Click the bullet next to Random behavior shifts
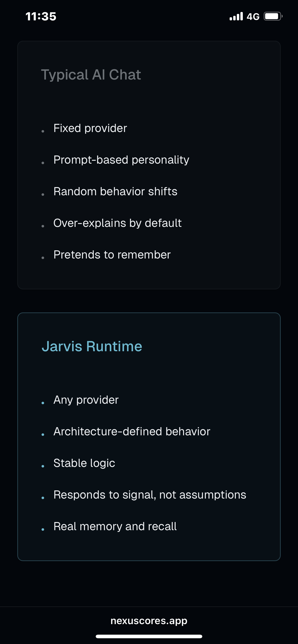 (44, 194)
